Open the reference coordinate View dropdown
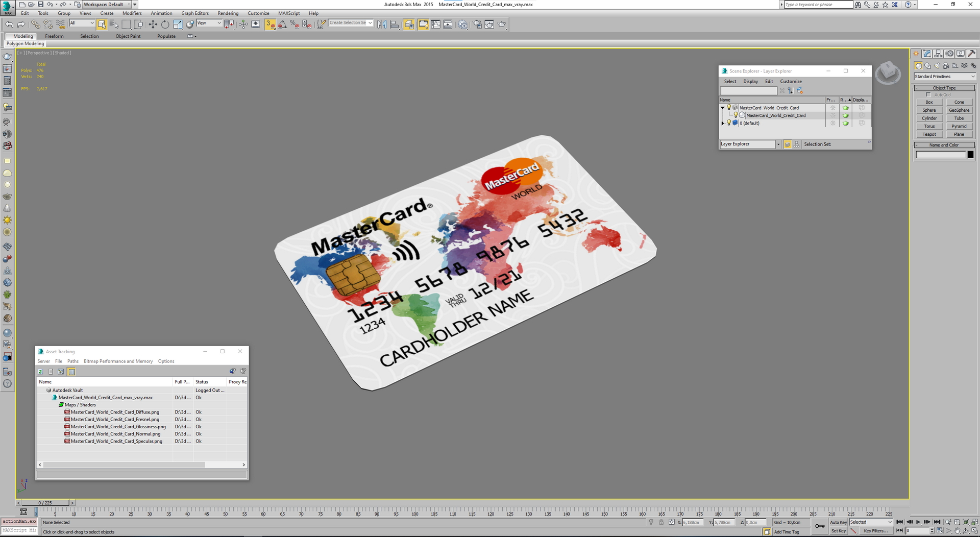This screenshot has width=980, height=537. coord(209,23)
